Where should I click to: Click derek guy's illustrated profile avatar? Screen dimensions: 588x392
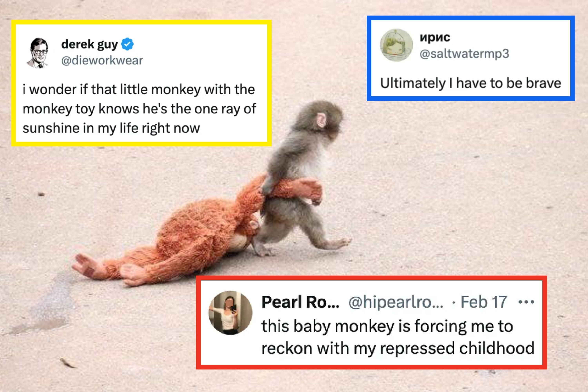point(38,53)
